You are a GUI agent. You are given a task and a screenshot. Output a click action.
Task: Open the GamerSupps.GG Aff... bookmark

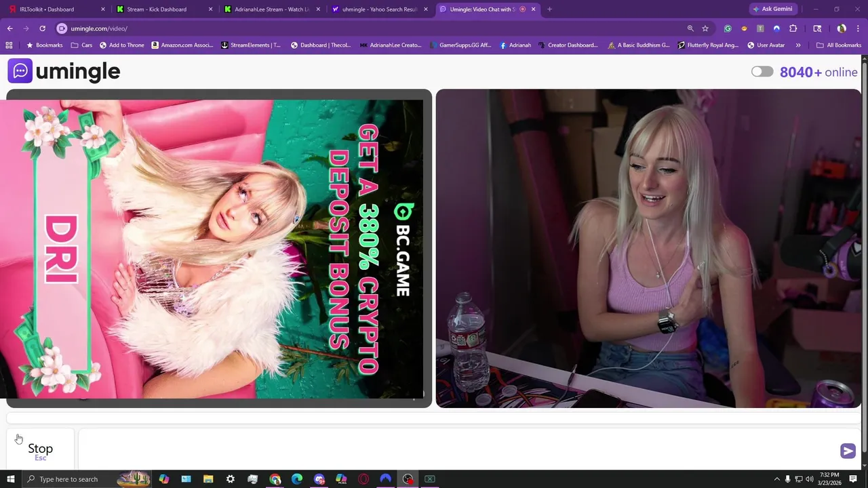click(x=459, y=45)
